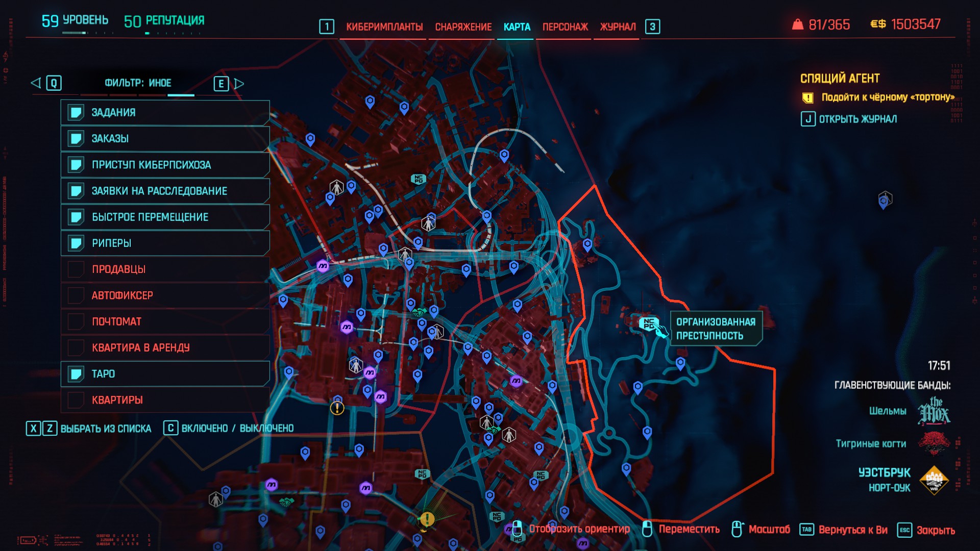Switch to previous filter with left arrow

(36, 83)
